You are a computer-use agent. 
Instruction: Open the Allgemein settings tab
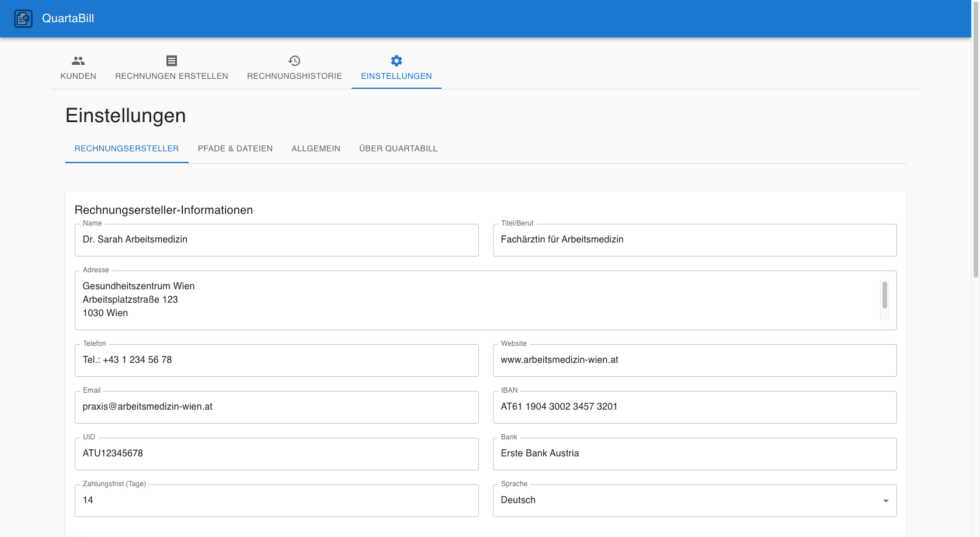coord(316,148)
